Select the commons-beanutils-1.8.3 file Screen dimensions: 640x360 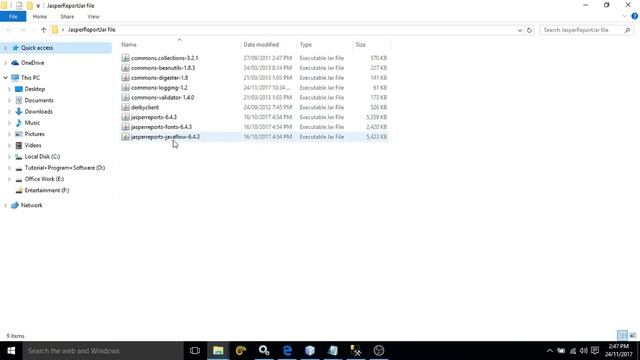(x=163, y=68)
